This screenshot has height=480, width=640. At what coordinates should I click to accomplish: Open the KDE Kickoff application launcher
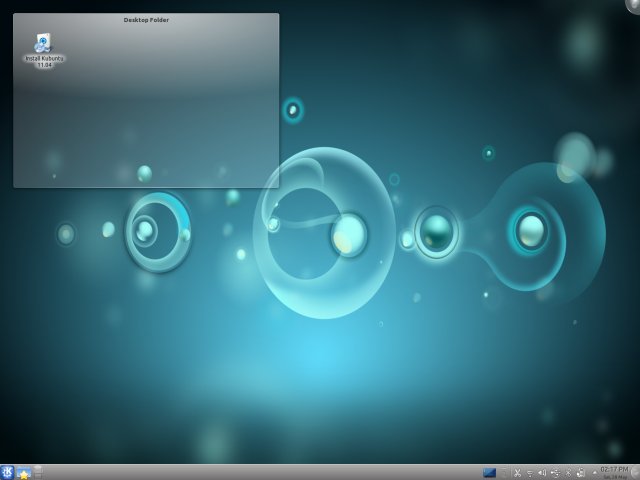pyautogui.click(x=7, y=473)
